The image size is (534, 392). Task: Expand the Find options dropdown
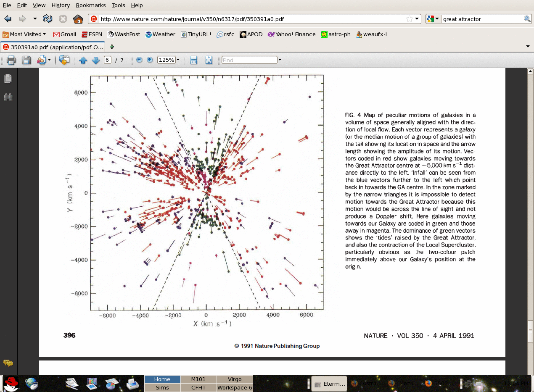pos(280,60)
